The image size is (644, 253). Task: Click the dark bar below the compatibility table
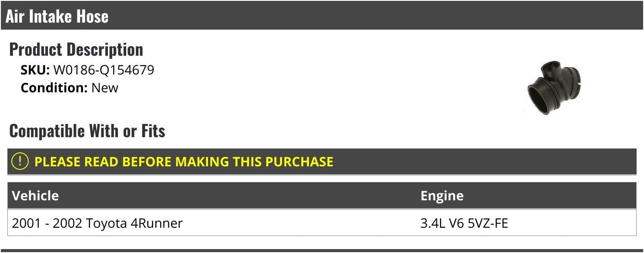click(x=322, y=251)
